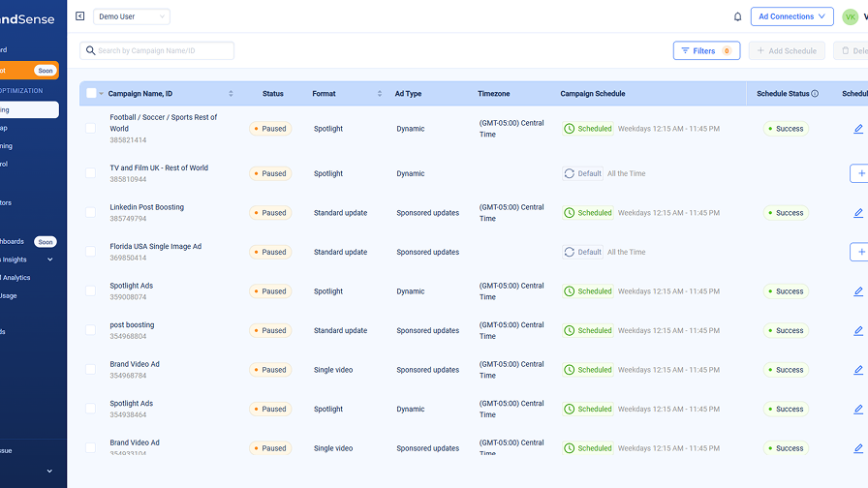
Task: Click the Success badge for post boosting
Action: [x=786, y=330]
